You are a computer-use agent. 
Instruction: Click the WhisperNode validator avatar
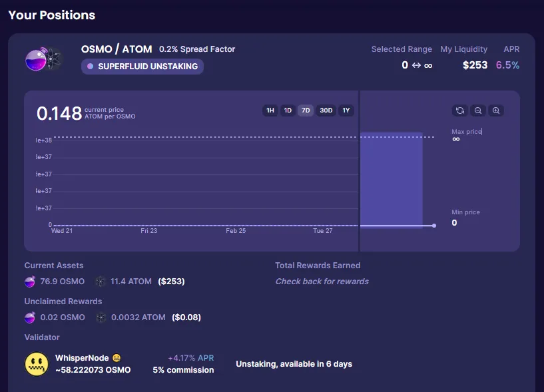click(37, 364)
